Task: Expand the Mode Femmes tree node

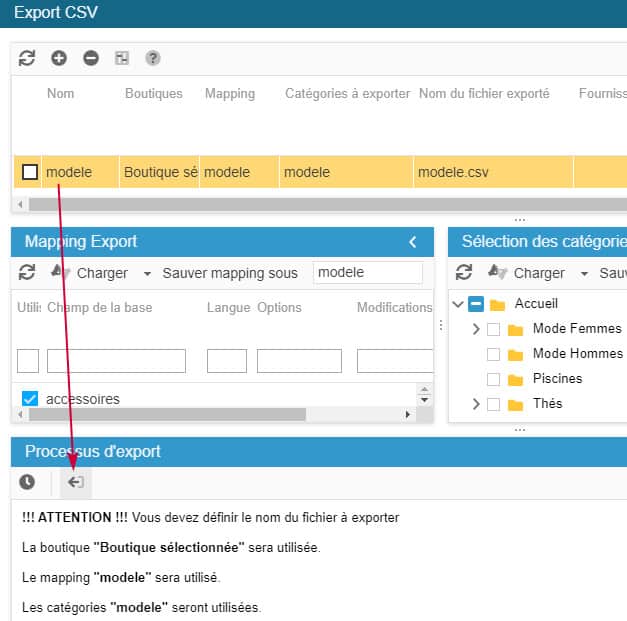Action: pyautogui.click(x=475, y=329)
